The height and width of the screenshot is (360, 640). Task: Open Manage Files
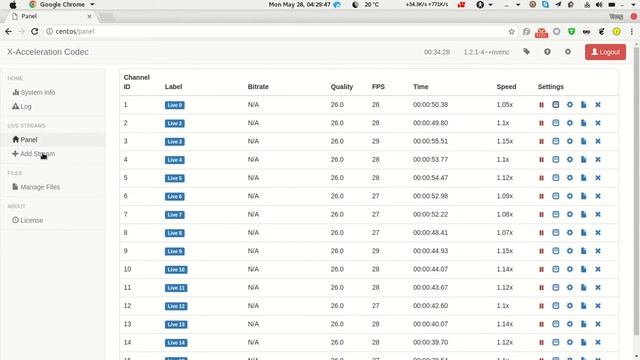[x=36, y=187]
